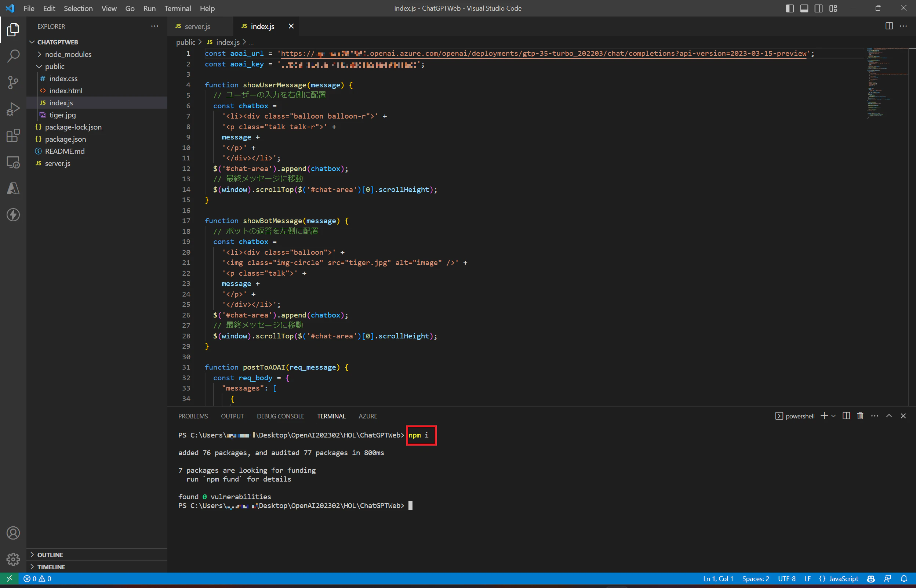The image size is (916, 588).
Task: Customize layout icon in title bar
Action: [x=833, y=8]
